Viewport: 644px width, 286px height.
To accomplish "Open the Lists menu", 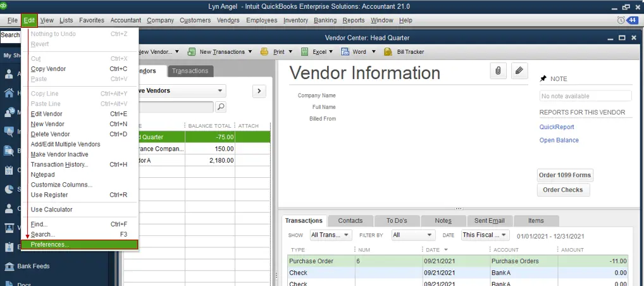I will coord(66,20).
